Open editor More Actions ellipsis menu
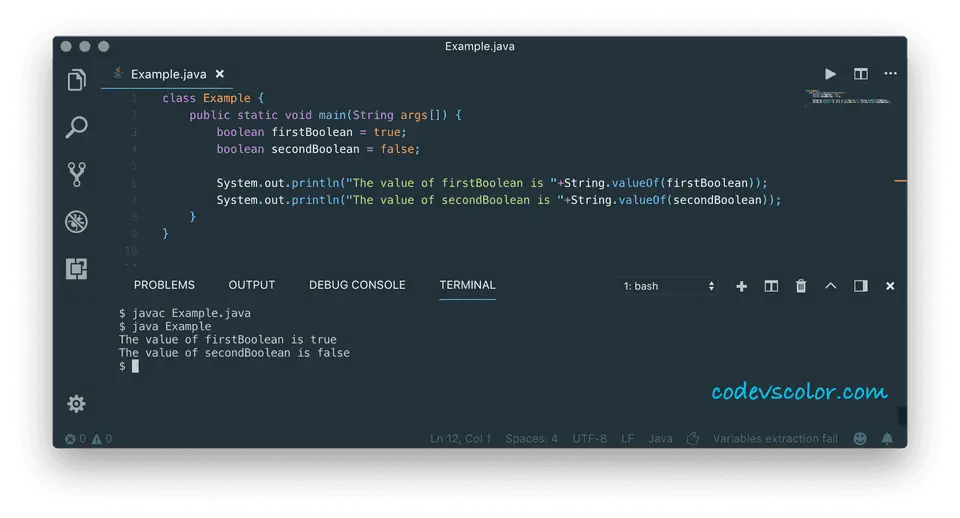This screenshot has width=960, height=518. (x=890, y=74)
